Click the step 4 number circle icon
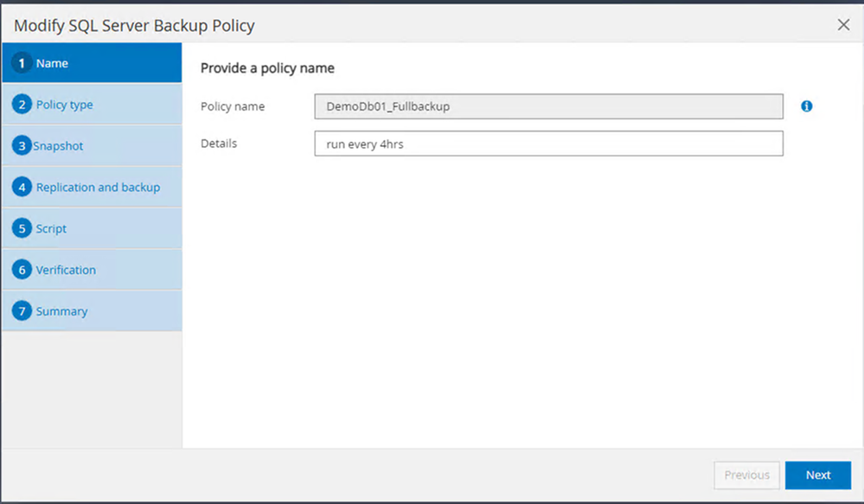Image resolution: width=864 pixels, height=504 pixels. (22, 188)
